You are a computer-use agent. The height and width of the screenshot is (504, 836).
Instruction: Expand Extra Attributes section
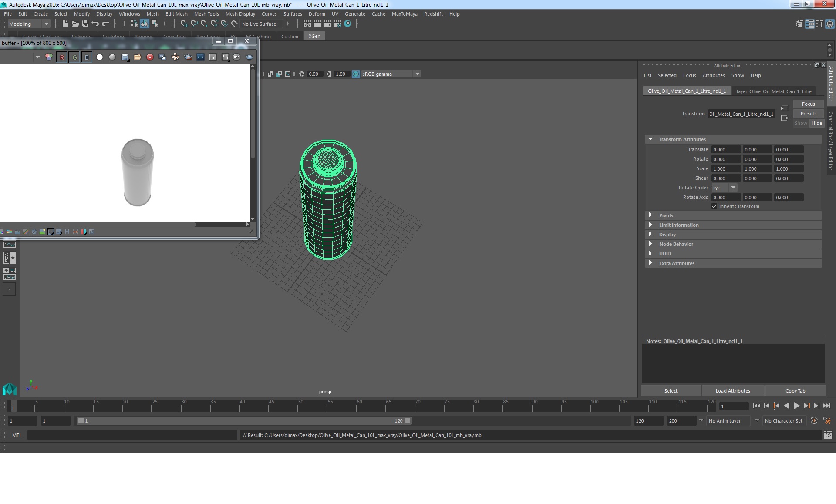(x=650, y=263)
